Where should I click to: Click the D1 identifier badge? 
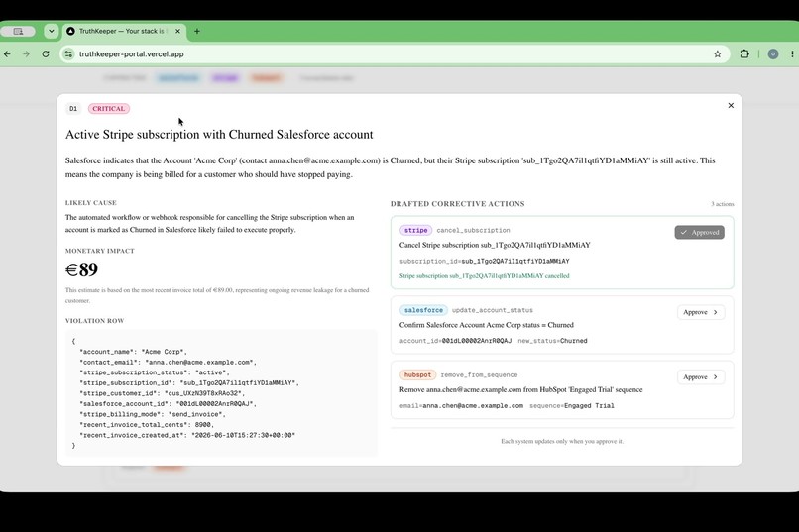pyautogui.click(x=73, y=108)
